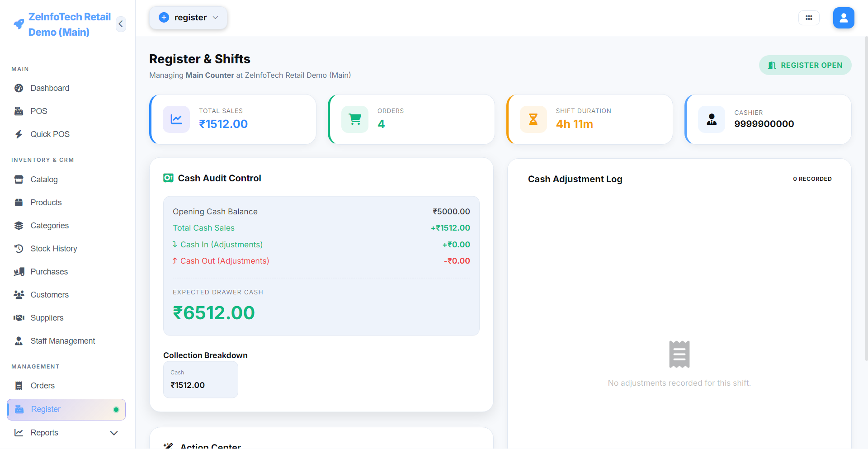Open the register dropdown at top

pos(189,18)
